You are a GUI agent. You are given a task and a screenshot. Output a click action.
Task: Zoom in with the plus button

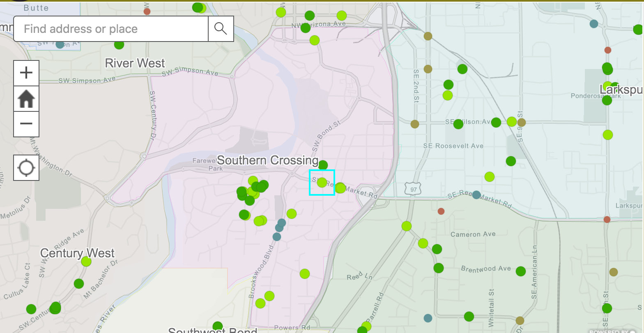click(26, 73)
